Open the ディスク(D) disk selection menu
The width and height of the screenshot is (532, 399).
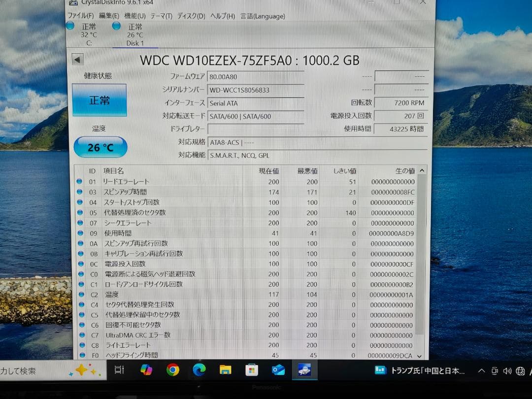pos(192,16)
